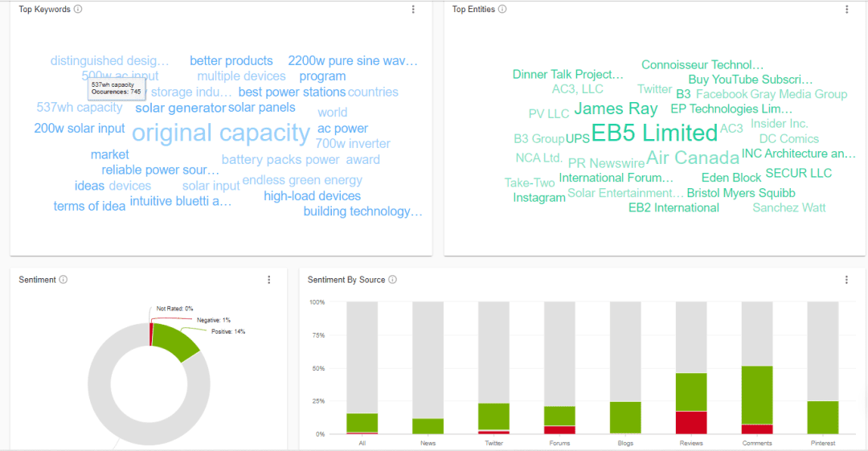The image size is (868, 451).
Task: Open the Sentiment By Source options menu
Action: click(x=846, y=280)
